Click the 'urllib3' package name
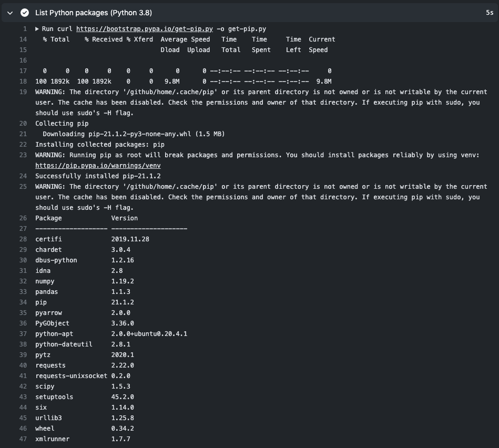Screen dimensions: 499x448 [x=49, y=418]
